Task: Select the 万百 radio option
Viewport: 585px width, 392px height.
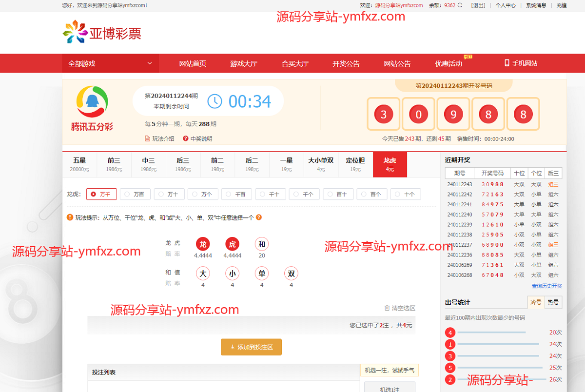Action: click(x=135, y=194)
